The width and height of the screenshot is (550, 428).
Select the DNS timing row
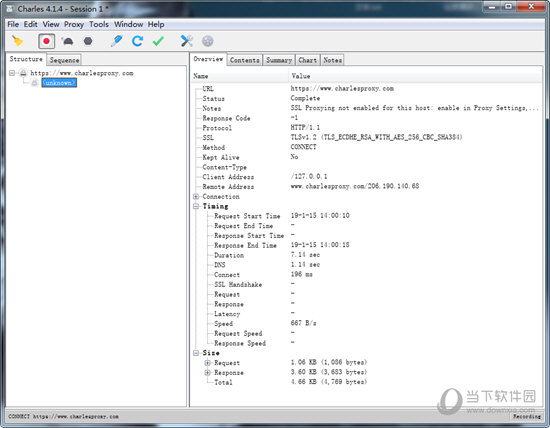pos(367,265)
